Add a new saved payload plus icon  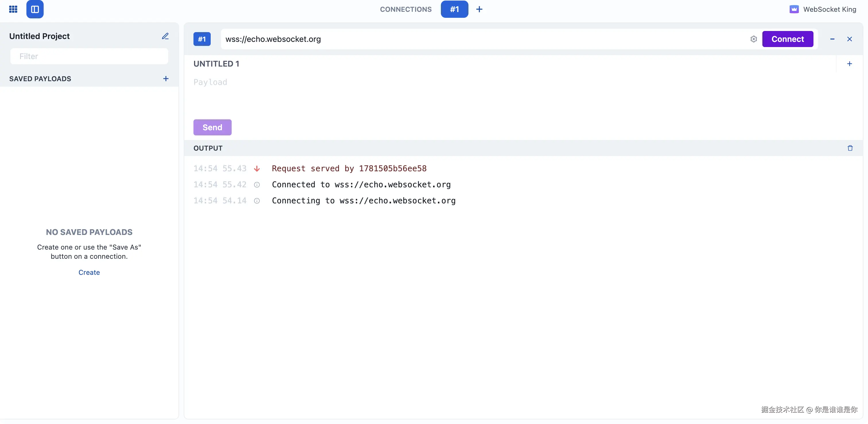166,79
